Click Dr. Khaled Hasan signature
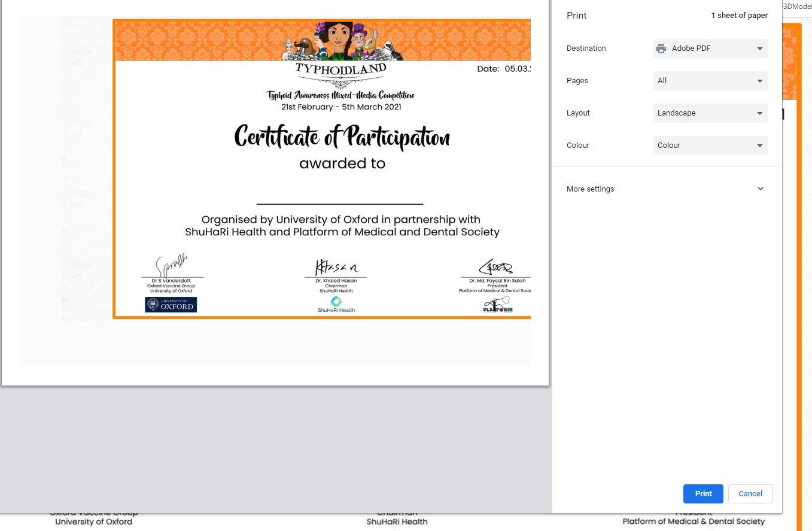This screenshot has width=812, height=531. [336, 267]
